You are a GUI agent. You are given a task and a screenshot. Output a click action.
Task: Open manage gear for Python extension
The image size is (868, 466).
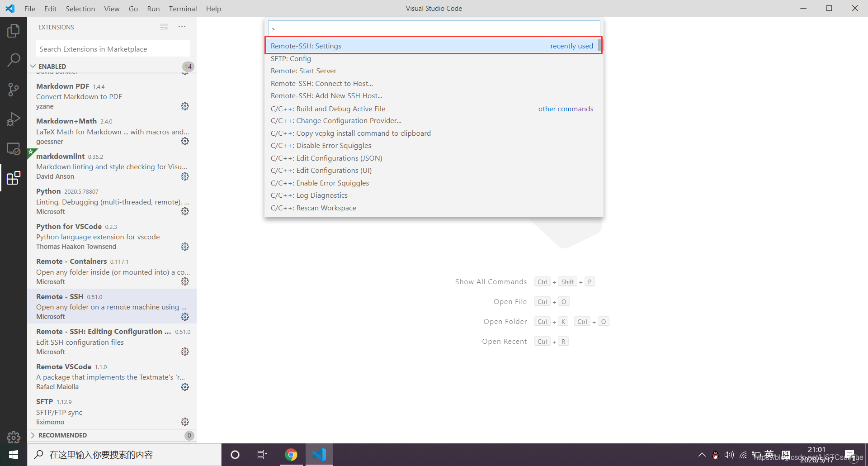click(185, 211)
